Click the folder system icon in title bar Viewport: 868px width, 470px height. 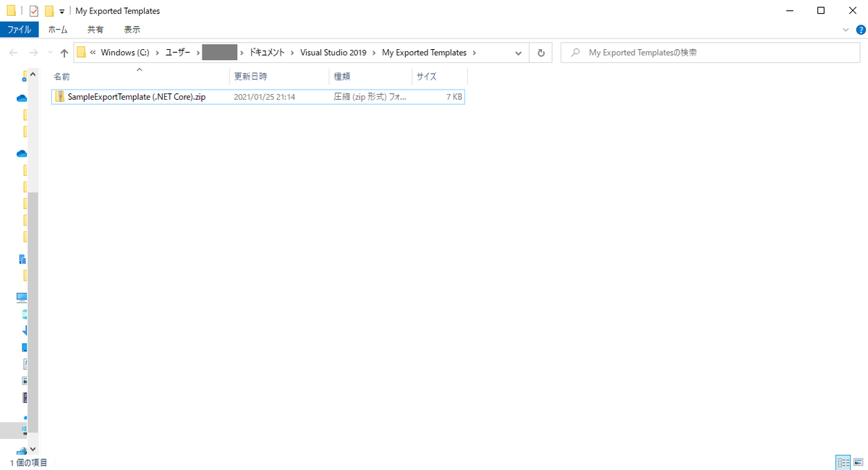(11, 11)
